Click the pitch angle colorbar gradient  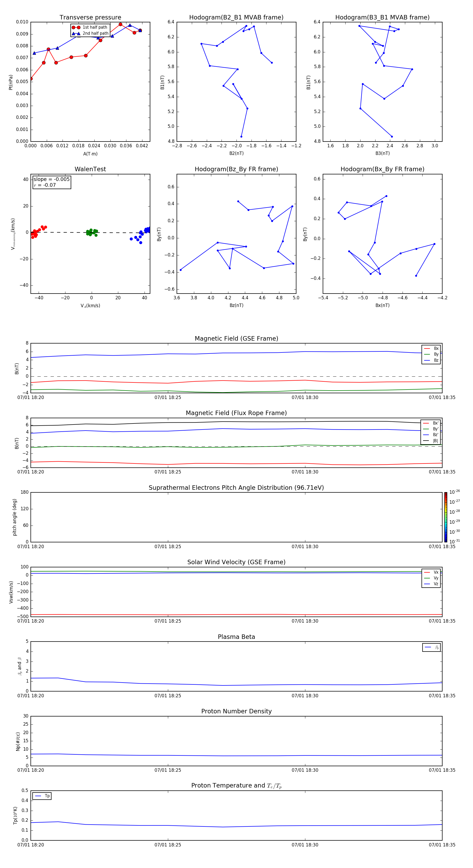(x=446, y=517)
